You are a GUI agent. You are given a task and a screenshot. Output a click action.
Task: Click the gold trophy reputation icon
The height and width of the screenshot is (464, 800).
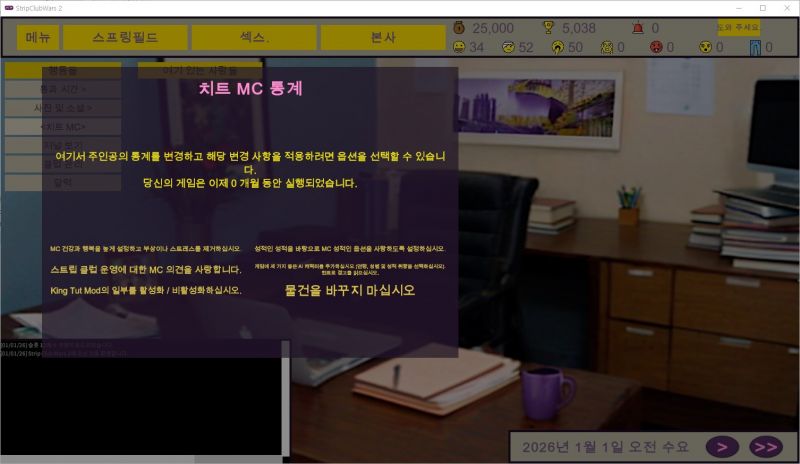[x=548, y=28]
